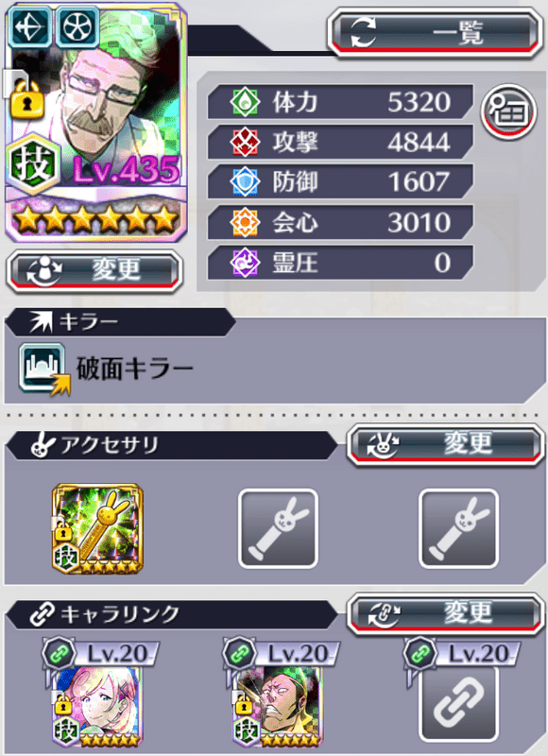Screen dimensions: 548x756
Task: Tap the main Lv.435 character portrait
Action: (96, 123)
